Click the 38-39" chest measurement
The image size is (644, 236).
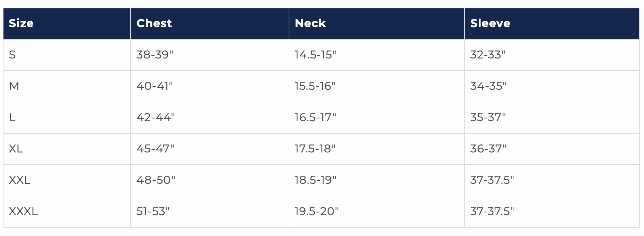click(155, 55)
